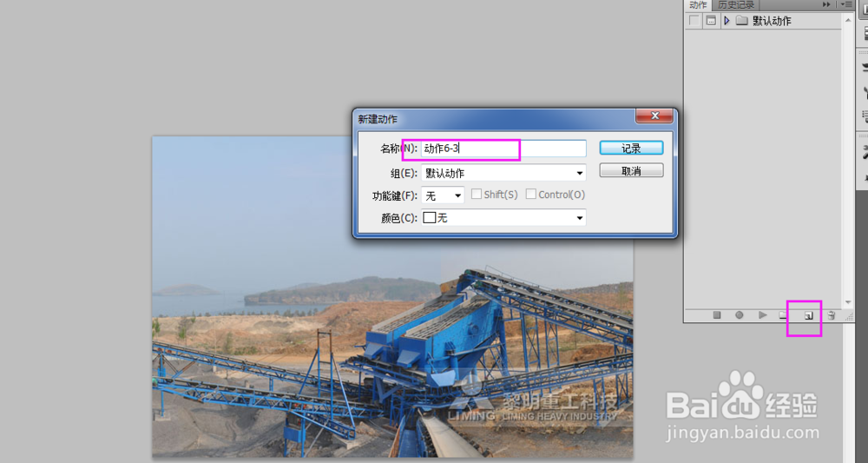The image size is (868, 463).
Task: Switch to the 历史记录 tab
Action: (736, 5)
